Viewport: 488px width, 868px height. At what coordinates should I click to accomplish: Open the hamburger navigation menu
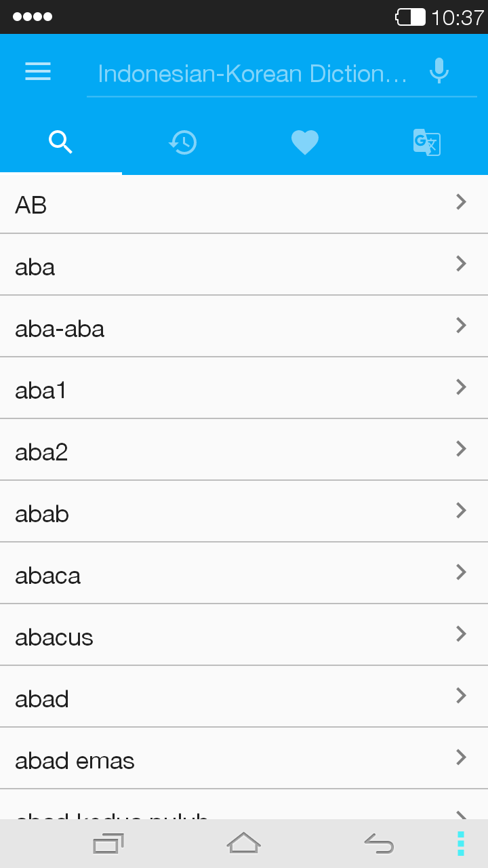(38, 72)
